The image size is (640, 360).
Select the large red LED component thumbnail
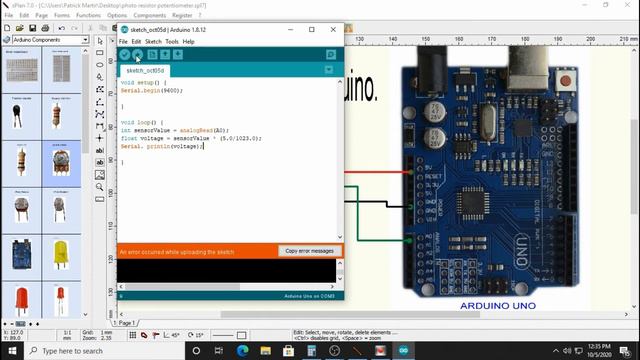pos(22,301)
